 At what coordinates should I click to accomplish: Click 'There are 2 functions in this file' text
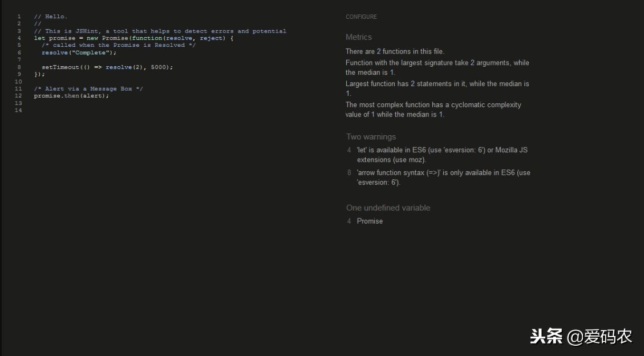(395, 51)
